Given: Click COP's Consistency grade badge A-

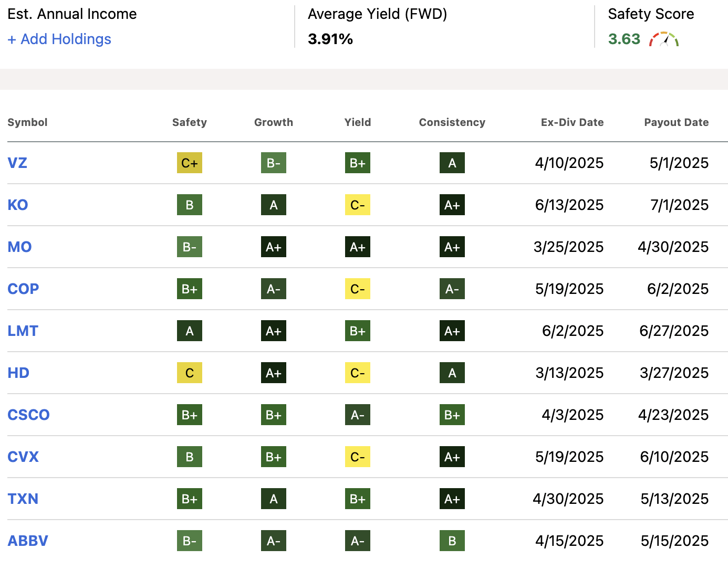Looking at the screenshot, I should pos(452,289).
